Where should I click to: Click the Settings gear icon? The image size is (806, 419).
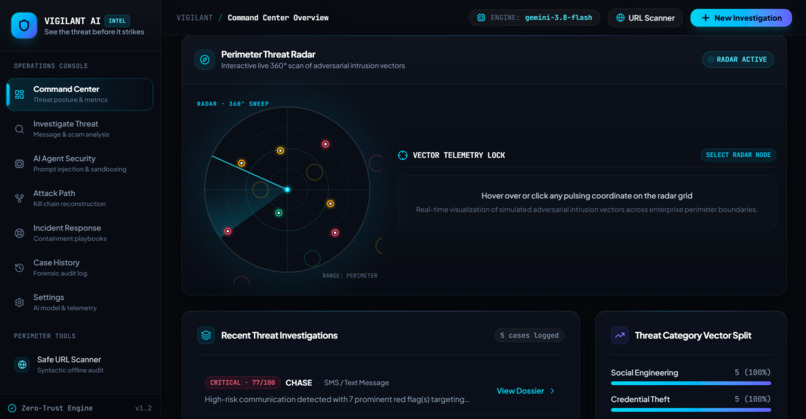(x=20, y=302)
